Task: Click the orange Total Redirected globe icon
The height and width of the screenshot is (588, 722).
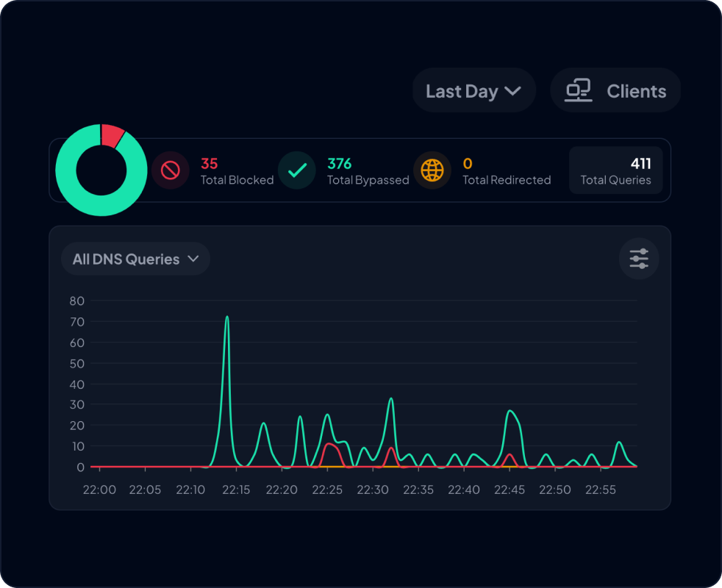Action: point(432,171)
